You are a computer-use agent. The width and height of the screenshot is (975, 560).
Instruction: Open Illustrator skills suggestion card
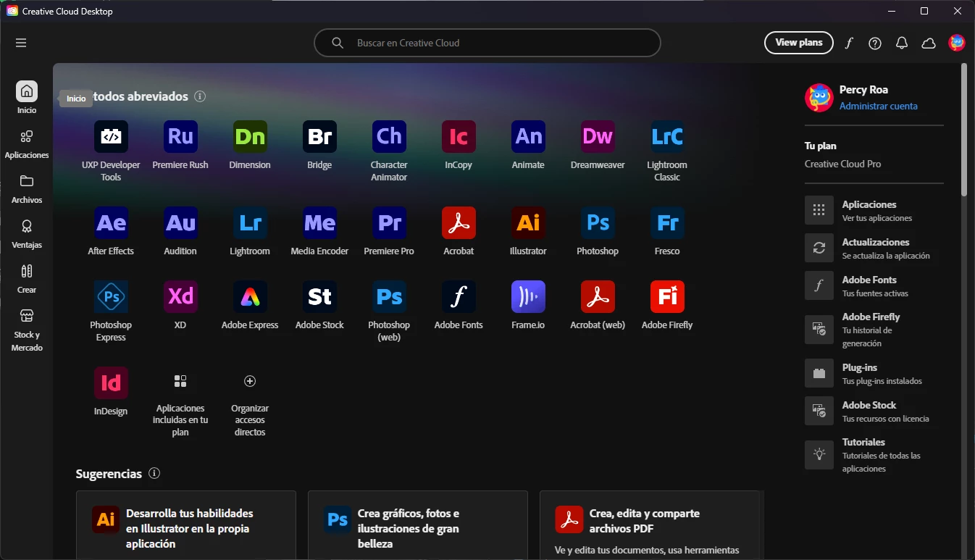click(186, 525)
